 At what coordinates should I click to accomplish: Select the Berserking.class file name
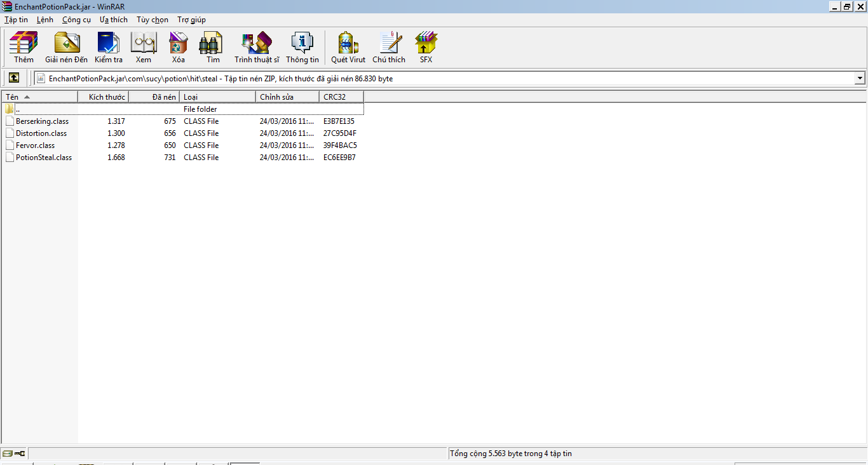(42, 121)
